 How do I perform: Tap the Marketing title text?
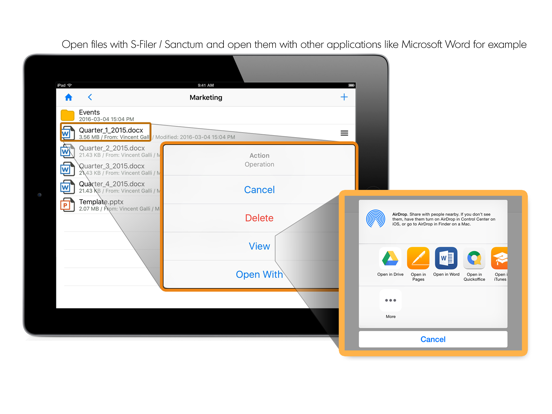[x=206, y=98]
